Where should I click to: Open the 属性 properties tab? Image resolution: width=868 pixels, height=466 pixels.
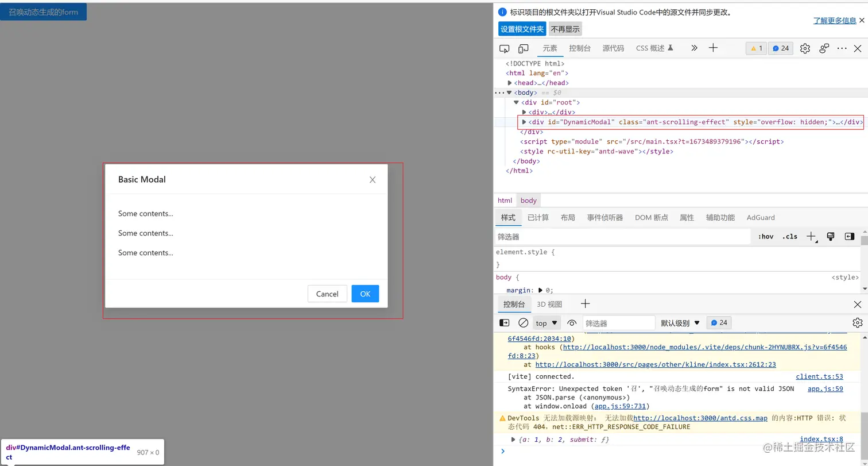pyautogui.click(x=687, y=217)
